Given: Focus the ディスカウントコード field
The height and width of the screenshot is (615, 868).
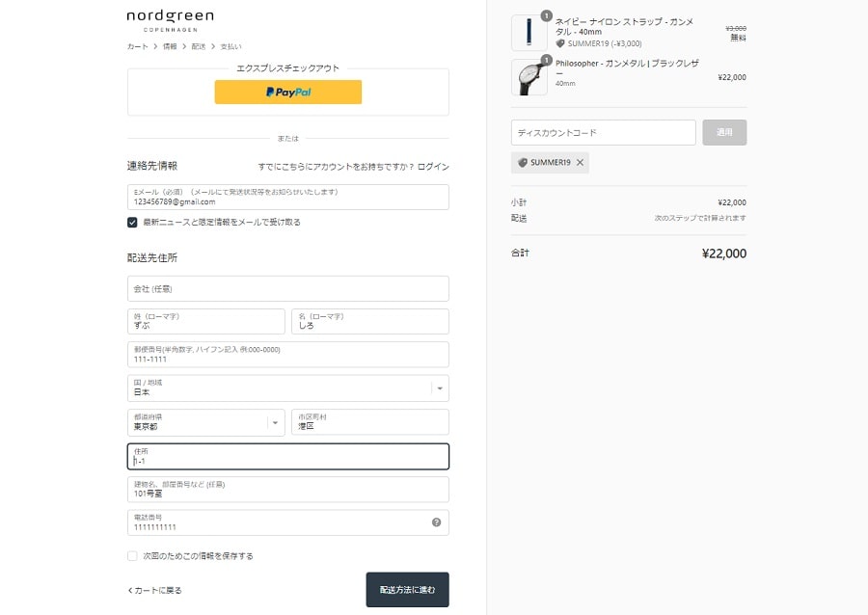Looking at the screenshot, I should pos(604,133).
